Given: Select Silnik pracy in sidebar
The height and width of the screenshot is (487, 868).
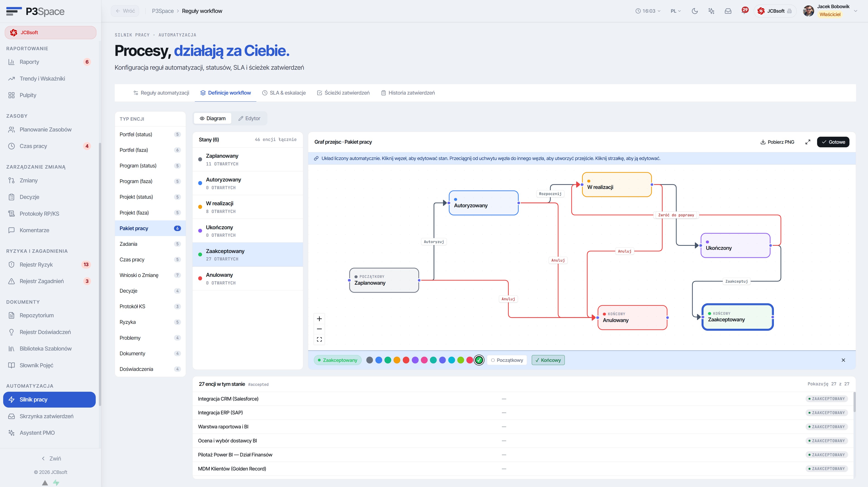Looking at the screenshot, I should [50, 400].
